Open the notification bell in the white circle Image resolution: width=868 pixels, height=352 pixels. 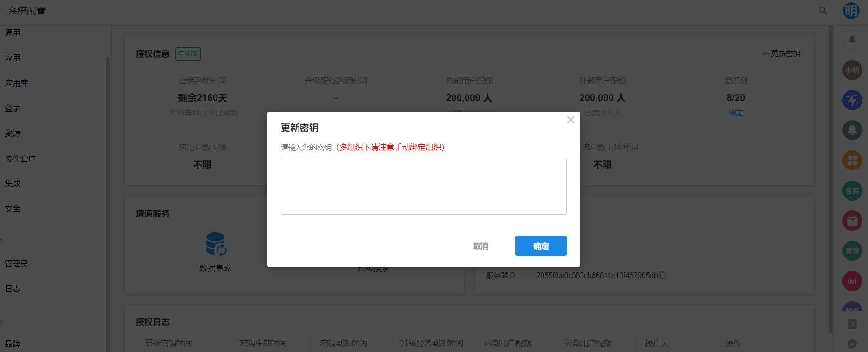coord(852,40)
